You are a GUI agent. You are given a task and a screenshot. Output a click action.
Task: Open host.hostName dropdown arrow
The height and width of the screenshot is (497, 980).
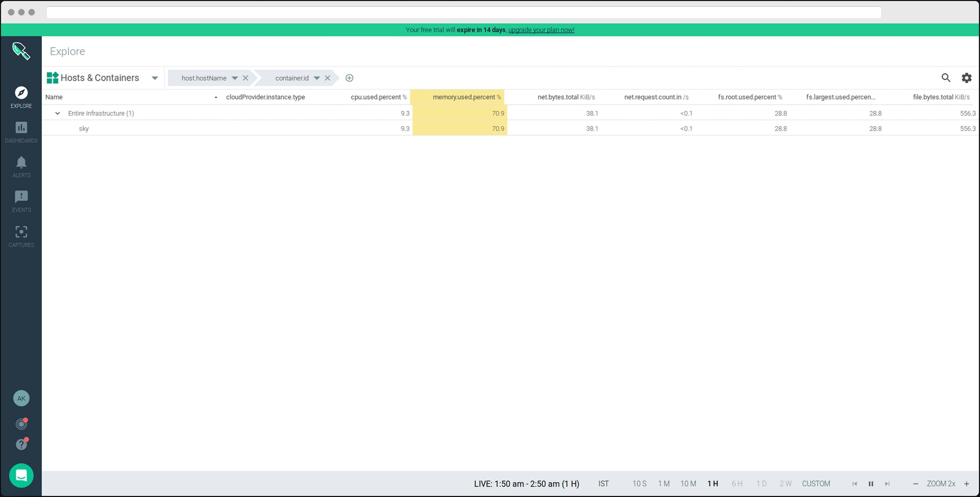tap(235, 78)
